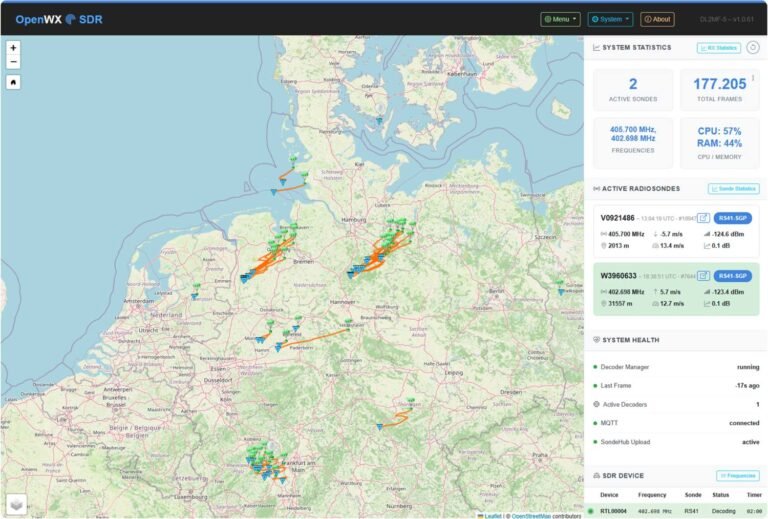Click the SDR Device header icon
Screen dimensions: 768x519
(597, 475)
